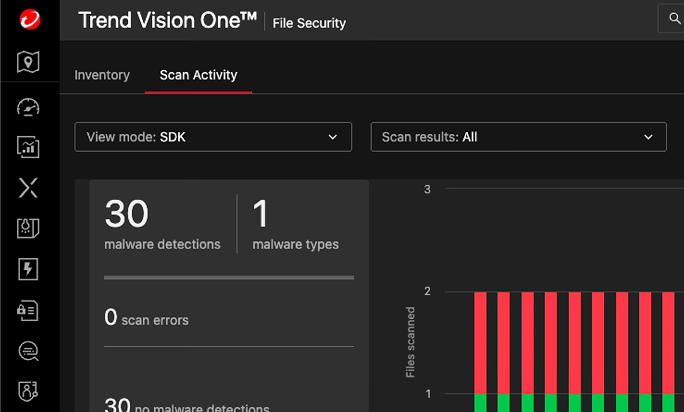Switch to the Inventory tab
The width and height of the screenshot is (684, 412).
pyautogui.click(x=102, y=75)
